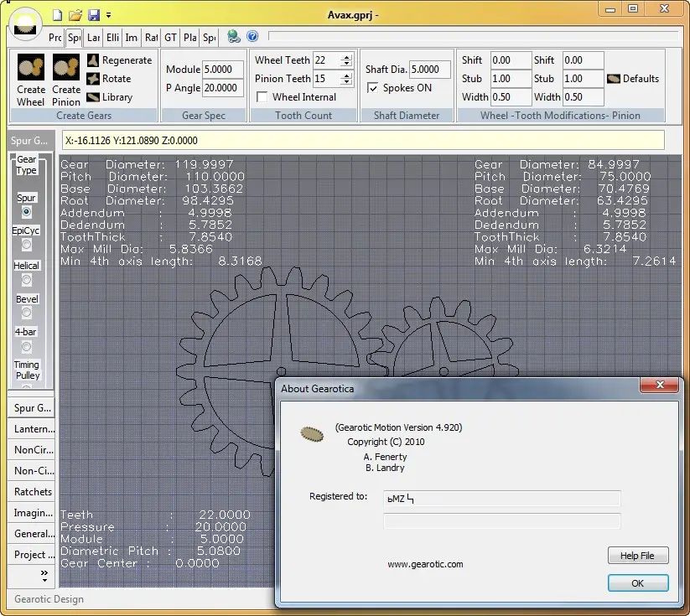Screen dimensions: 690x616
Task: Click the blue help question mark icon
Action: pos(252,36)
